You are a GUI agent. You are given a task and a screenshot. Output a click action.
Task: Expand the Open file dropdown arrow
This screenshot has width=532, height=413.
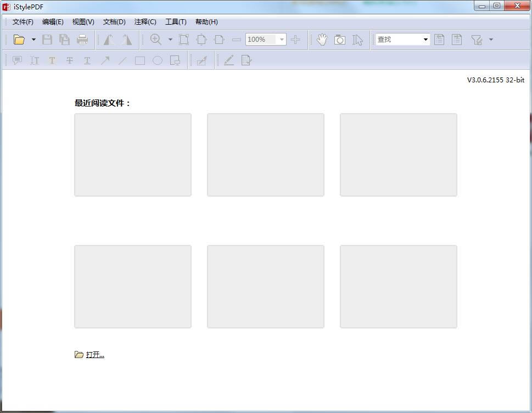pos(33,40)
